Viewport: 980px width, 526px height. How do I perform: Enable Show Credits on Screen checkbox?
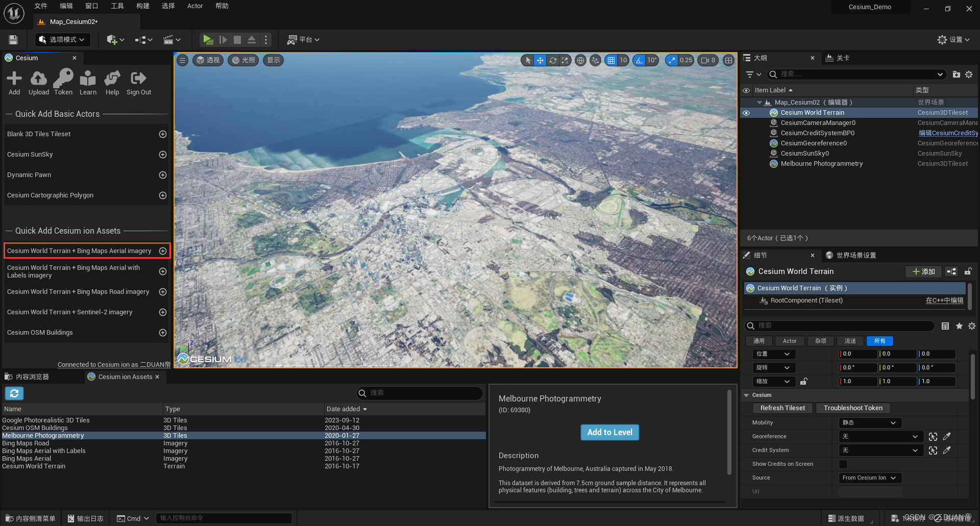(x=843, y=464)
